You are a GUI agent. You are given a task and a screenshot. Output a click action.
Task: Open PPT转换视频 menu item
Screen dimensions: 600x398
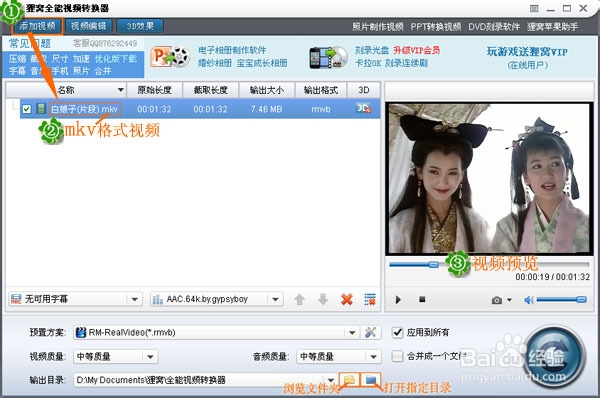coord(435,27)
